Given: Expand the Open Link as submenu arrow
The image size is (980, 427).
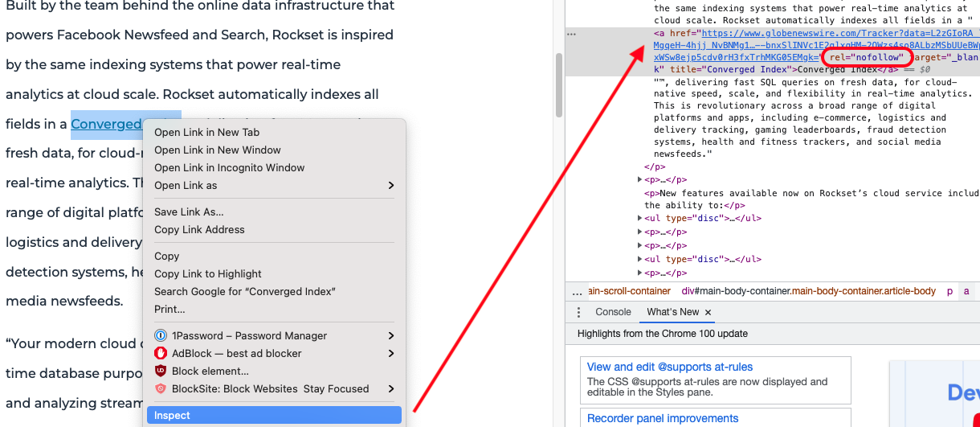Looking at the screenshot, I should (x=391, y=185).
